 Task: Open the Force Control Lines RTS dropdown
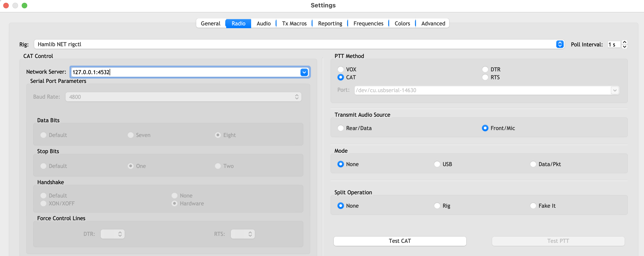[243, 234]
